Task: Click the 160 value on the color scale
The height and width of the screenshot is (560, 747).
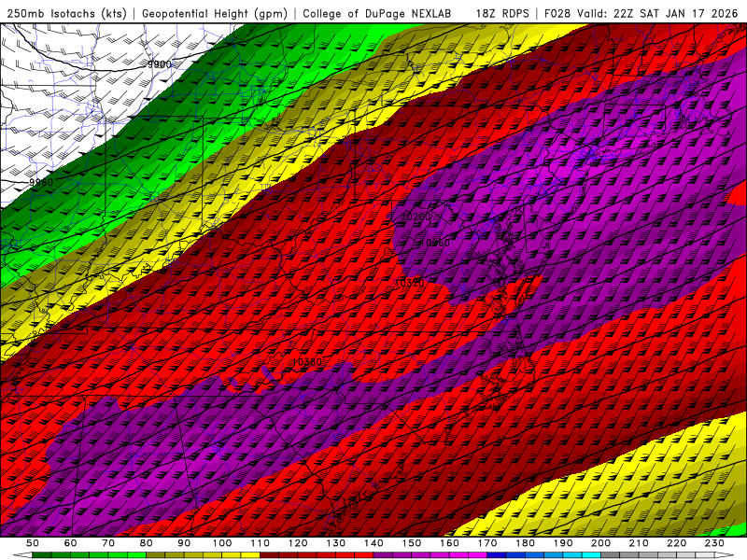Action: (449, 543)
